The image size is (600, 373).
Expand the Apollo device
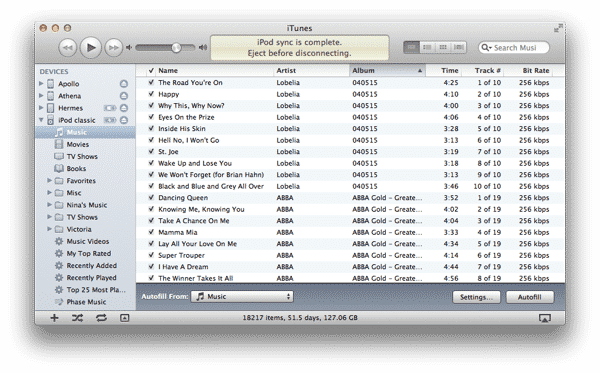click(x=41, y=83)
